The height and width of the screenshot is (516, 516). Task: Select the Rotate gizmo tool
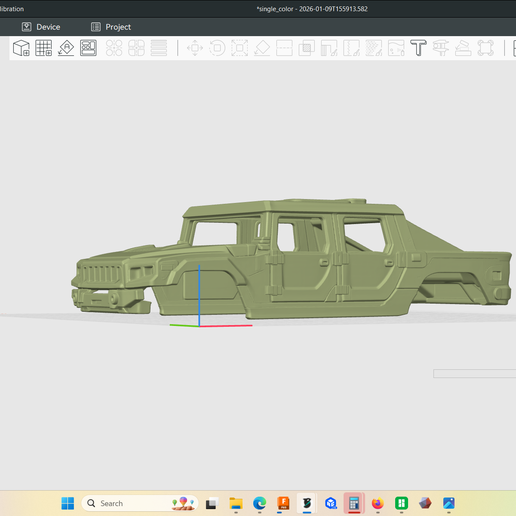(217, 48)
